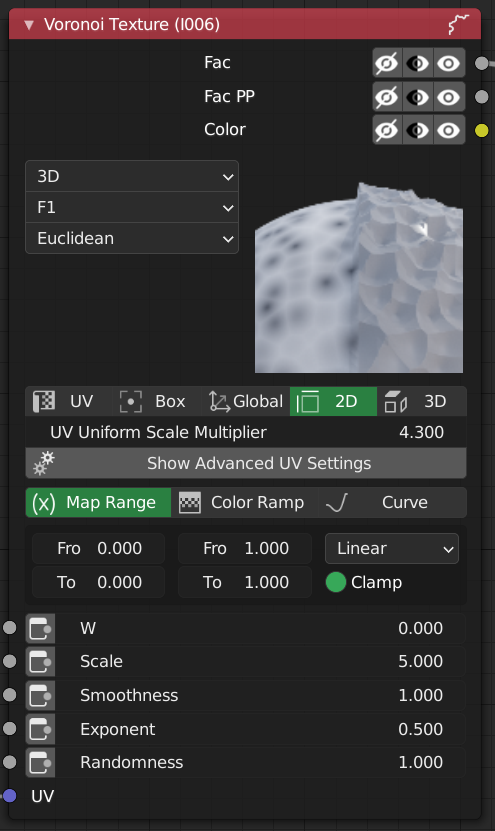Click the W input socket
Image resolution: width=495 pixels, height=831 pixels.
[10, 628]
